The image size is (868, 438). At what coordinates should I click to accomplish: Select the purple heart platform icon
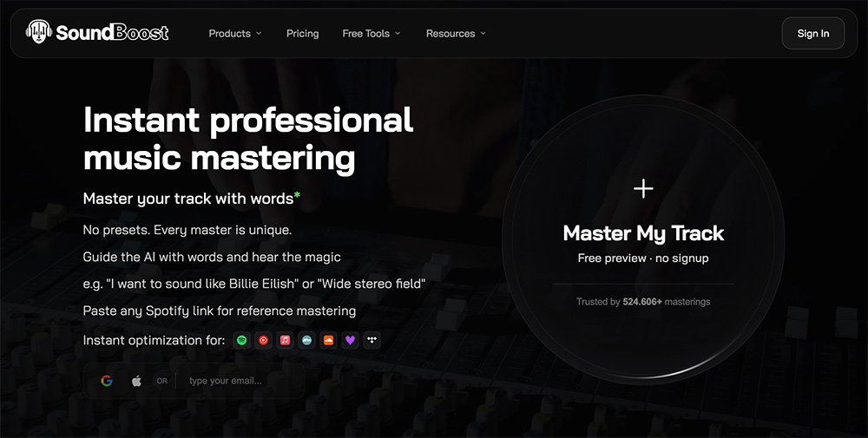pyautogui.click(x=350, y=340)
